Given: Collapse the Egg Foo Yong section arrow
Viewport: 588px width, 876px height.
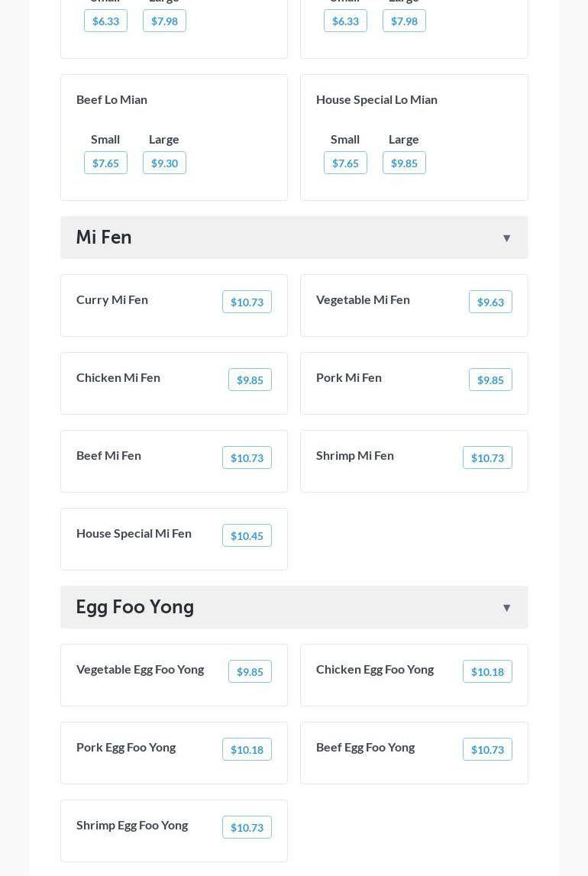Looking at the screenshot, I should pyautogui.click(x=506, y=608).
